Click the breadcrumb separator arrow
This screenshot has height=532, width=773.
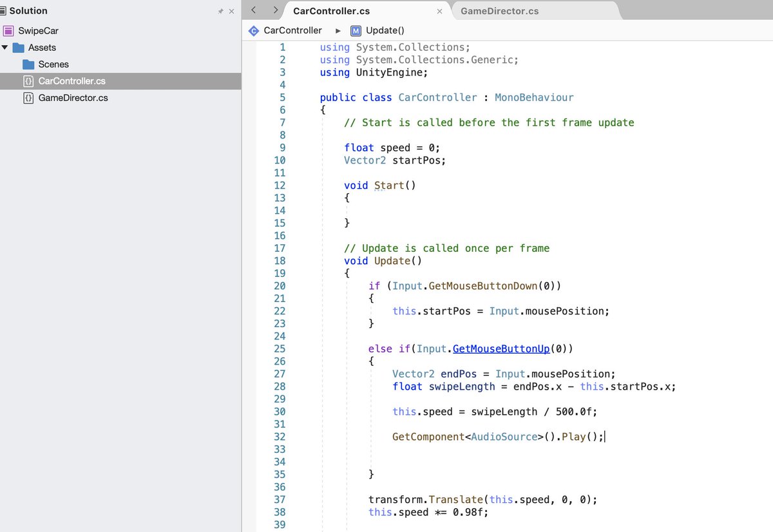pyautogui.click(x=338, y=30)
